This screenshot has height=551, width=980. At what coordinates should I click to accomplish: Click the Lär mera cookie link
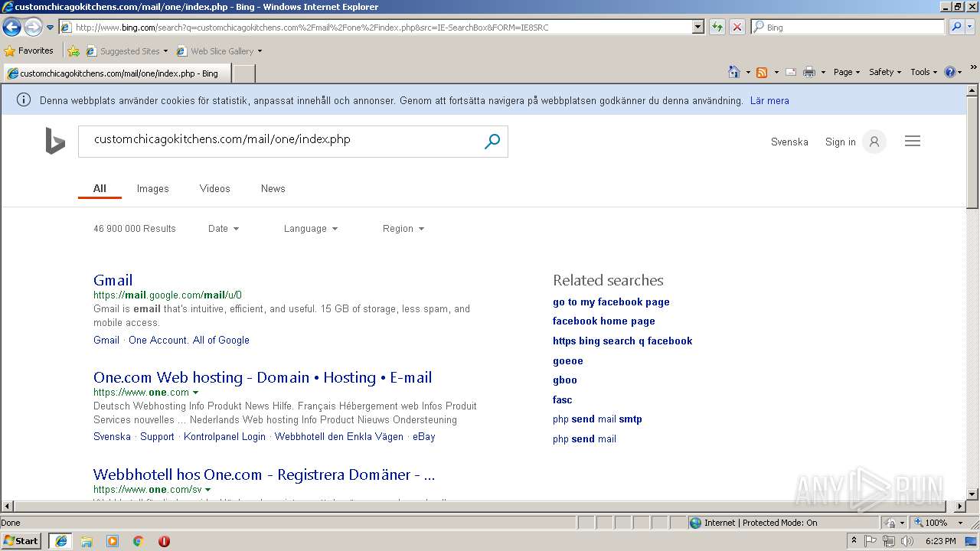(x=769, y=100)
